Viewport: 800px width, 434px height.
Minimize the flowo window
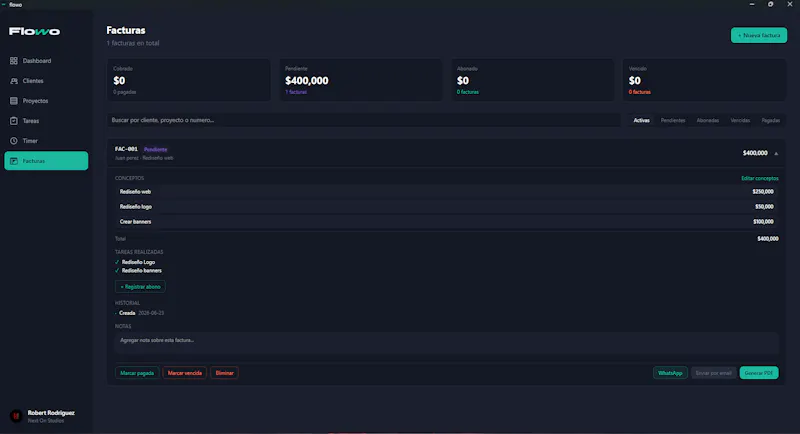(752, 4)
